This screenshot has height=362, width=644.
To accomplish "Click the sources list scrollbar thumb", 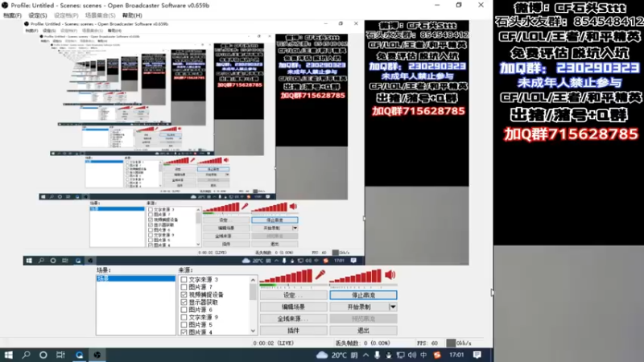I will coord(253,292).
